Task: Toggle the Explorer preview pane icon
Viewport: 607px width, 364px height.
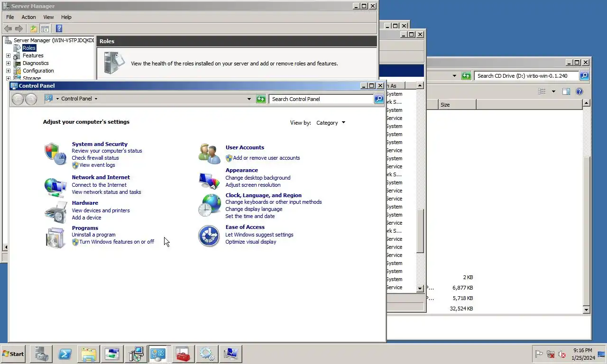Action: 566,91
